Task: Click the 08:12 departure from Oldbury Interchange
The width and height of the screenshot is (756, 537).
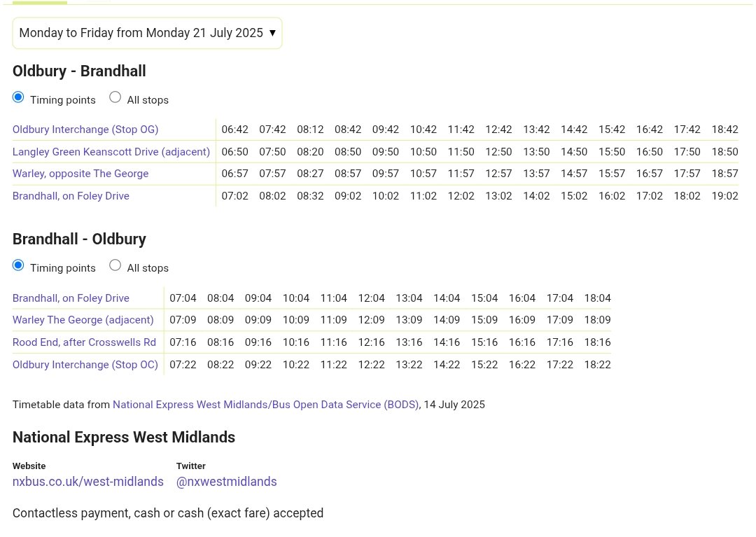Action: point(310,130)
